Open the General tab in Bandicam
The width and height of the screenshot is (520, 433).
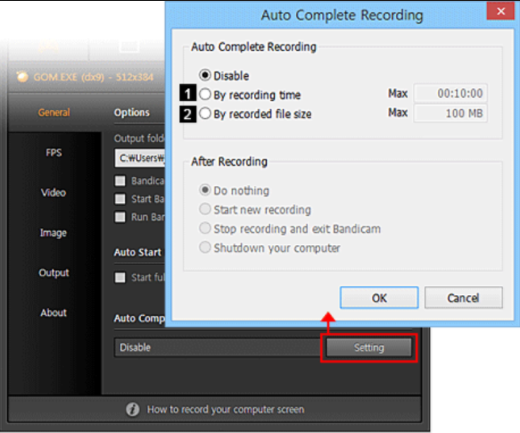[x=54, y=112]
